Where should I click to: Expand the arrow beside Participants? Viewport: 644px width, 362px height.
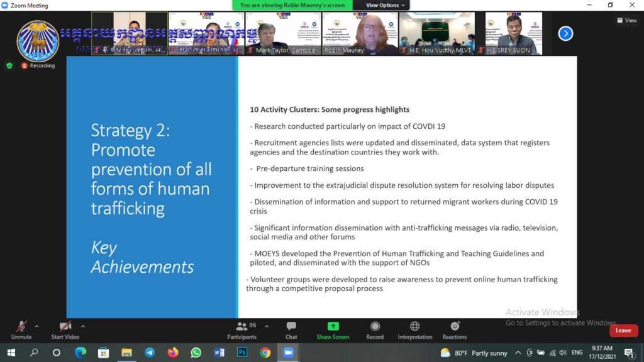pyautogui.click(x=267, y=326)
